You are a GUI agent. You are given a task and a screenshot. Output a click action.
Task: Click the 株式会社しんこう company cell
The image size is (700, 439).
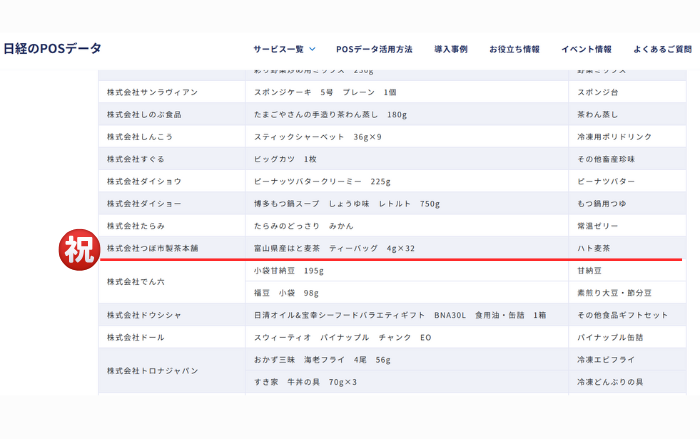click(172, 137)
